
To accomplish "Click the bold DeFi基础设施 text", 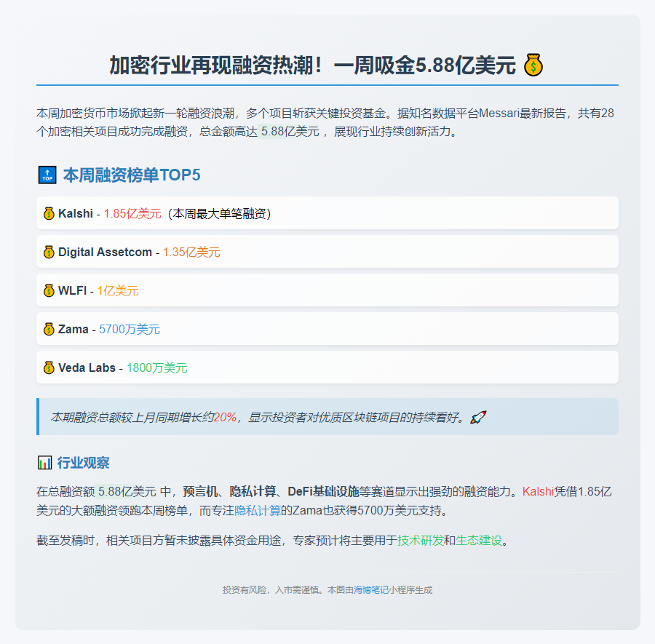I will (x=323, y=492).
